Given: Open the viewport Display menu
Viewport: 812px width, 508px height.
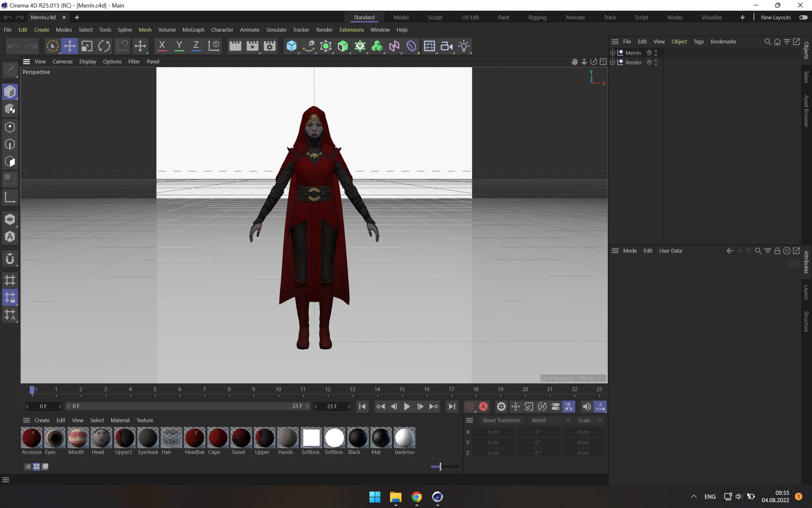Looking at the screenshot, I should coord(87,62).
